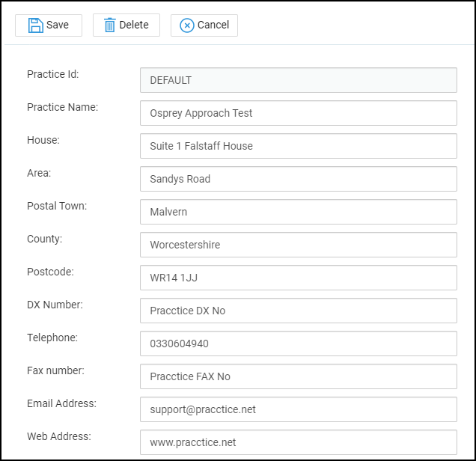The width and height of the screenshot is (476, 461).
Task: Edit the Email Address field
Action: (298, 409)
